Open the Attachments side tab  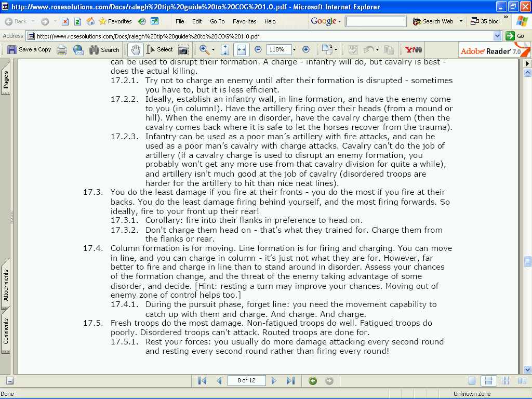(6, 285)
